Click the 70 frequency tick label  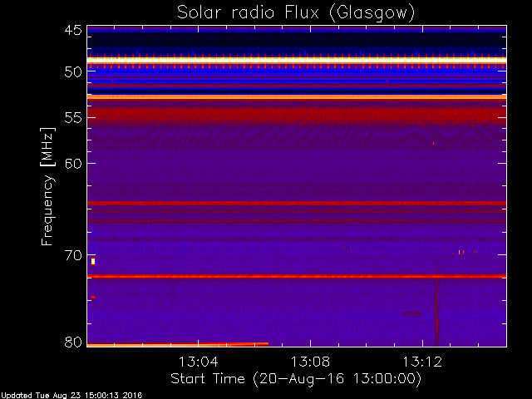click(73, 255)
